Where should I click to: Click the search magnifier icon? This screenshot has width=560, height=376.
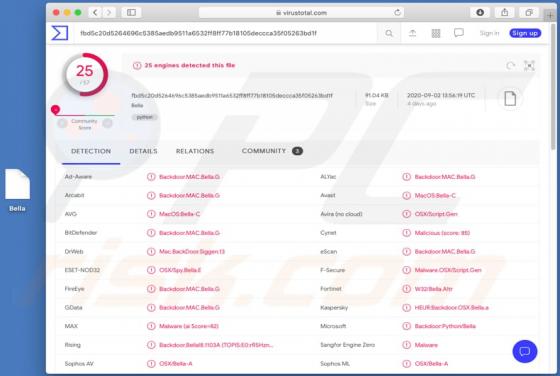(x=389, y=33)
